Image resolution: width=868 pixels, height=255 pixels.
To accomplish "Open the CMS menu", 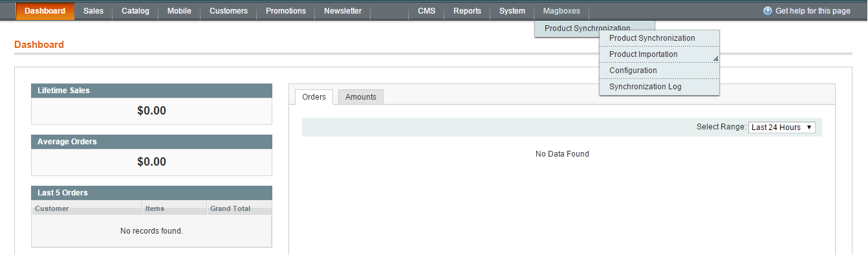I will coord(426,11).
